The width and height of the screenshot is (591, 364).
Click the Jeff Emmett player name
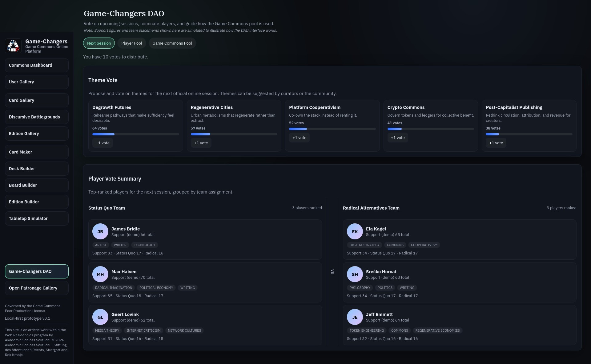tap(379, 314)
